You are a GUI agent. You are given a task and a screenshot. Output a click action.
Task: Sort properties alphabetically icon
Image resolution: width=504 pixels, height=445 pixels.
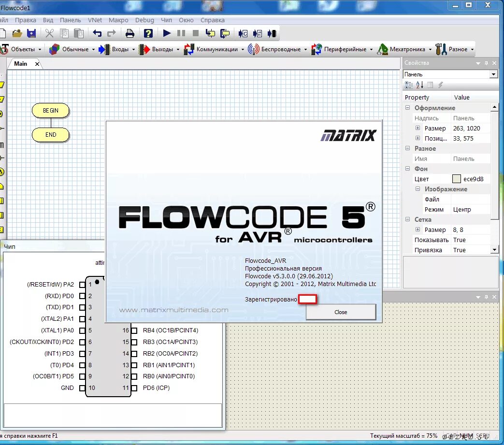419,85
